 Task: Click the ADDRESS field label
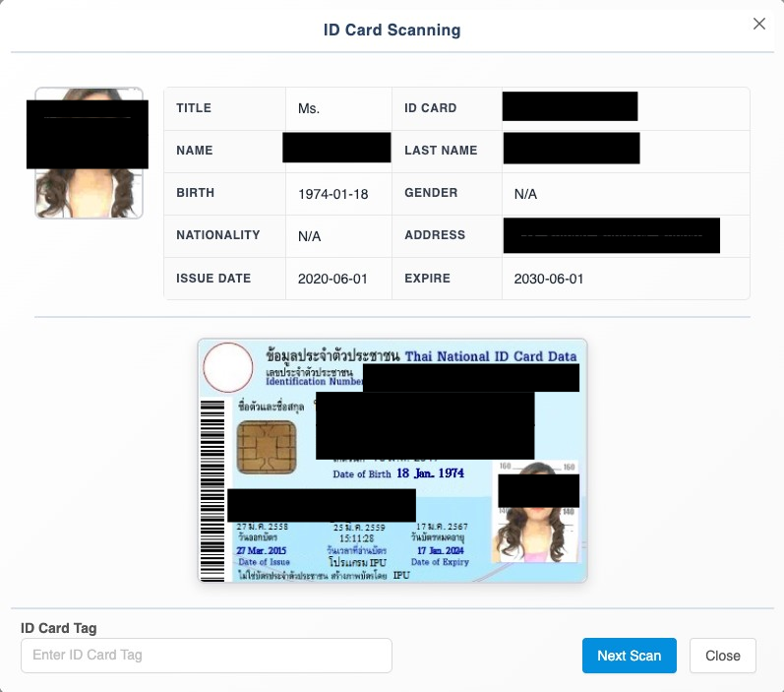435,235
